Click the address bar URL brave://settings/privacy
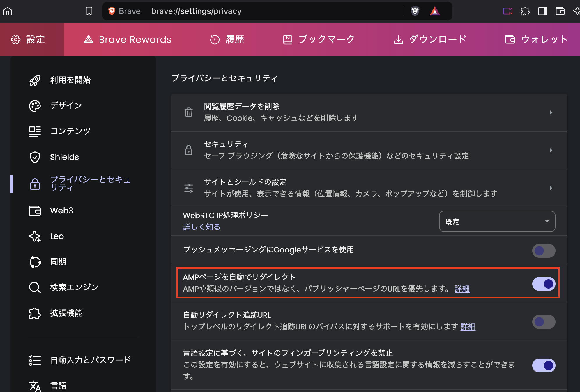Viewport: 580px width, 392px height. (x=196, y=11)
